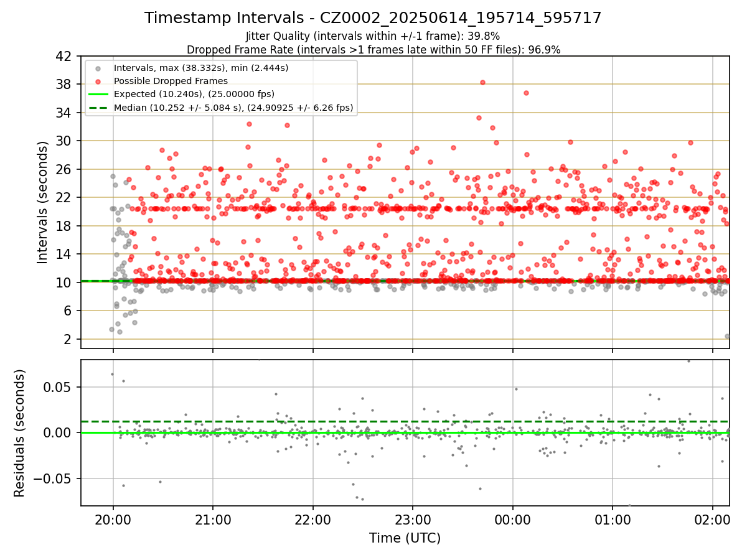Image resolution: width=747 pixels, height=560 pixels.
Task: Click the 'Time (UTC)' x-axis label
Action: [405, 538]
